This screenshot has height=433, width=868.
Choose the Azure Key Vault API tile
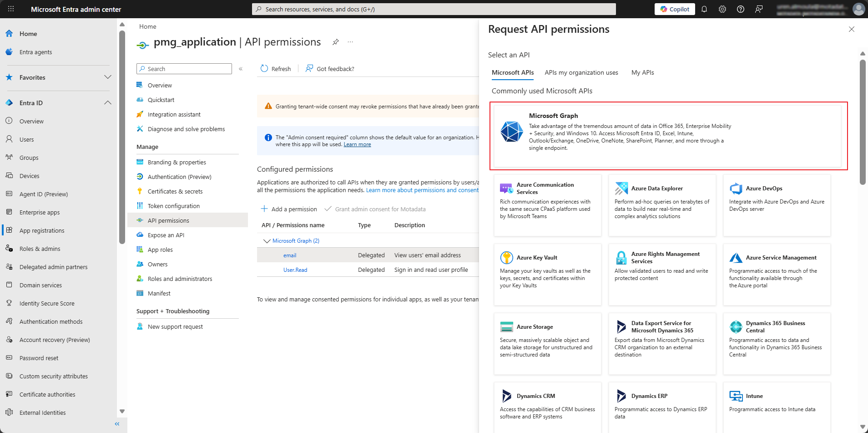pos(548,274)
